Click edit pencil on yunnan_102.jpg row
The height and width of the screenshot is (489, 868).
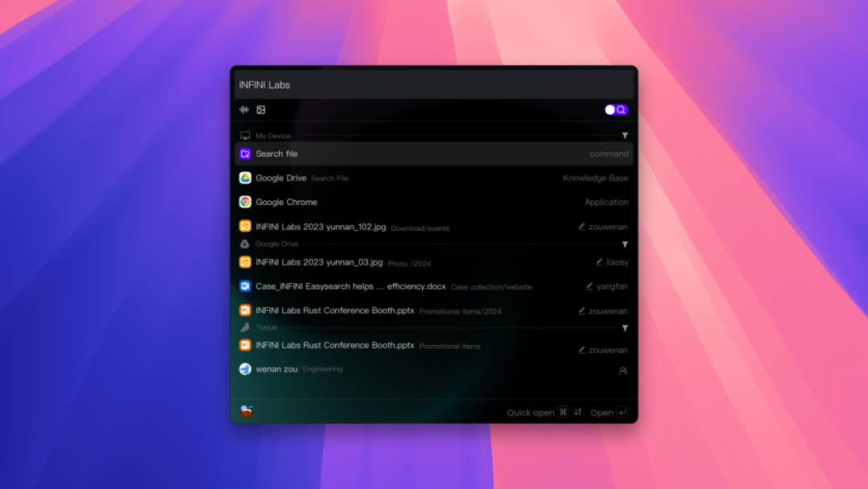tap(582, 227)
